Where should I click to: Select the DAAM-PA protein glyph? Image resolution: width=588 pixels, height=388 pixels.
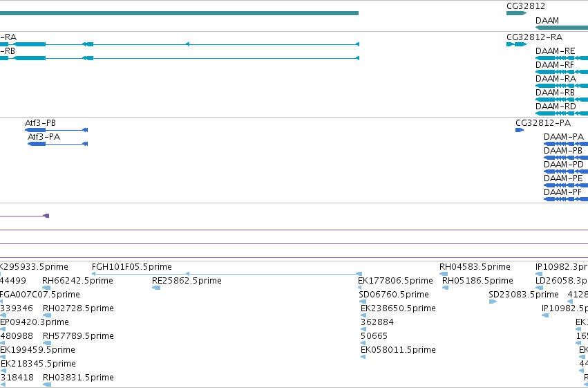coord(566,144)
